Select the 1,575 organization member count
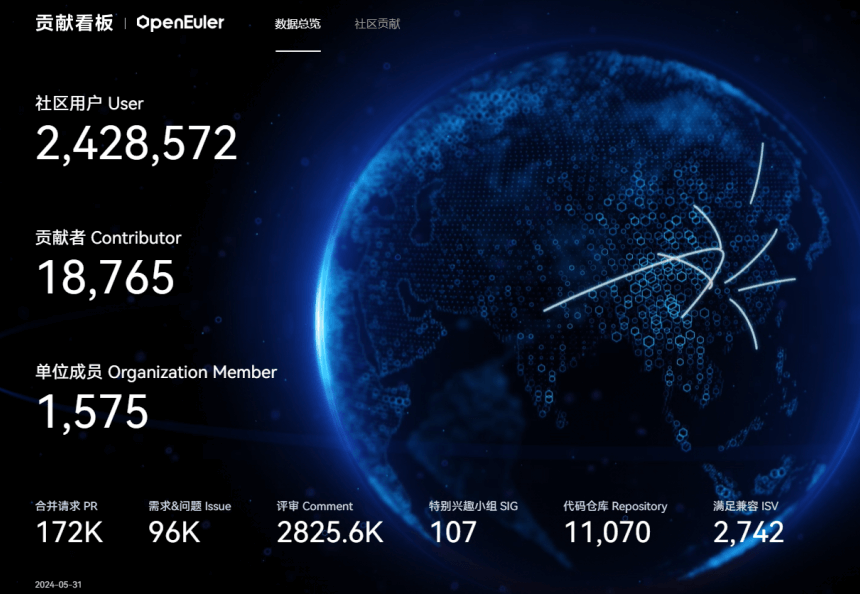 click(x=92, y=412)
